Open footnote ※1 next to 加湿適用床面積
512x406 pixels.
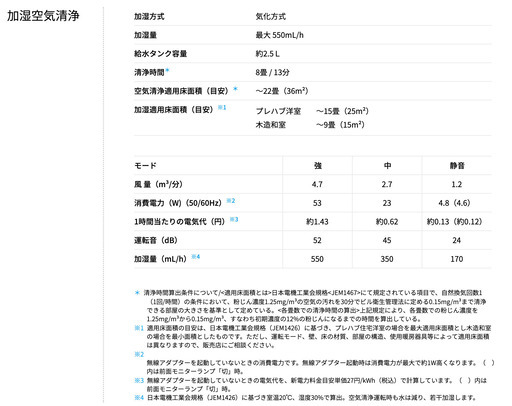click(222, 107)
